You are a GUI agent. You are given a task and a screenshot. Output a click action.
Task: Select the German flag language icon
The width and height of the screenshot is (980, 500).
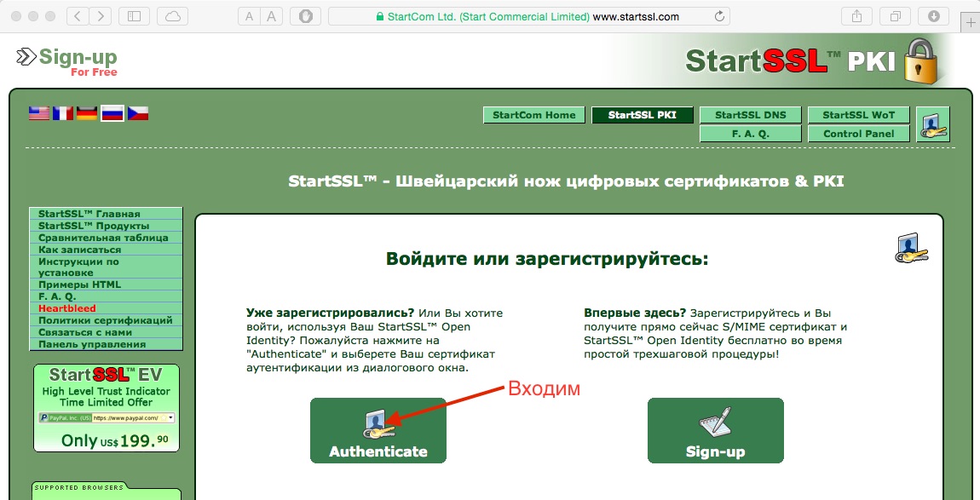87,112
